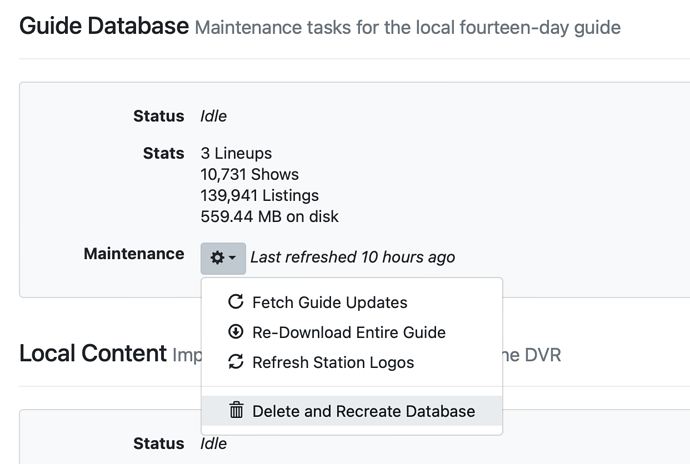This screenshot has width=690, height=464.
Task: Click the Maintenance gear icon
Action: point(217,258)
